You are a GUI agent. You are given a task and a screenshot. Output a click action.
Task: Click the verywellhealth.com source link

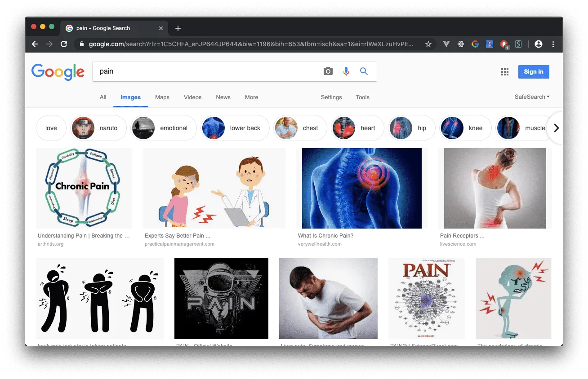pyautogui.click(x=320, y=244)
